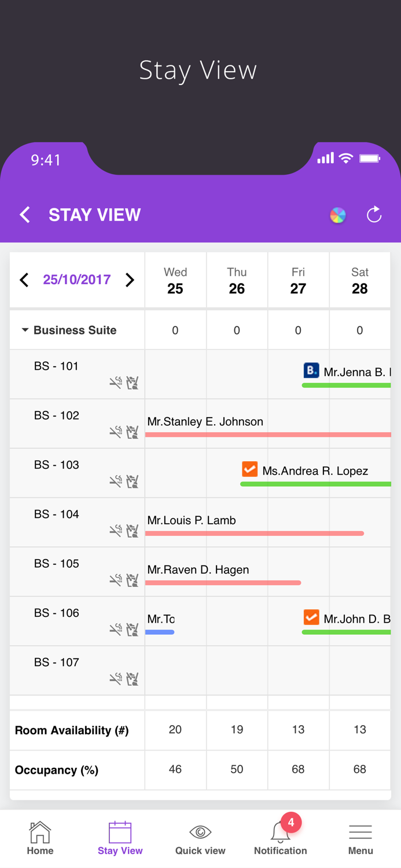The height and width of the screenshot is (868, 401).
Task: Click the orange checkmark on Ms.Andrea R. Lopez booking
Action: 249,469
